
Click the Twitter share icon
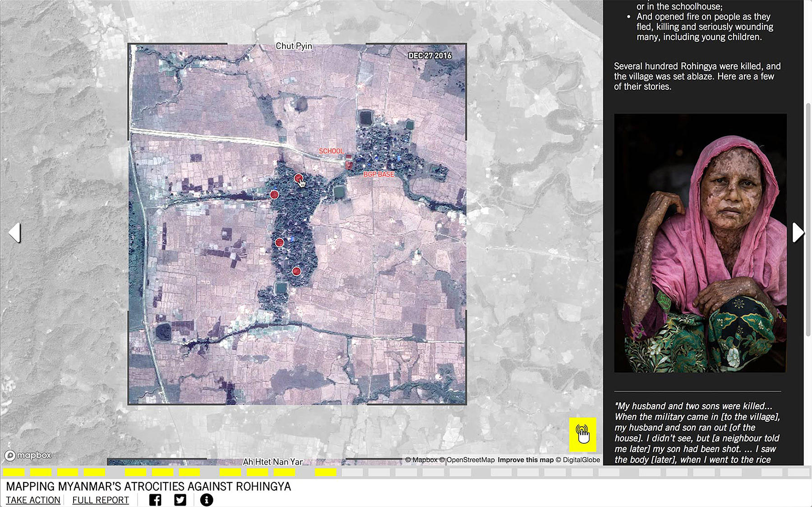[180, 500]
